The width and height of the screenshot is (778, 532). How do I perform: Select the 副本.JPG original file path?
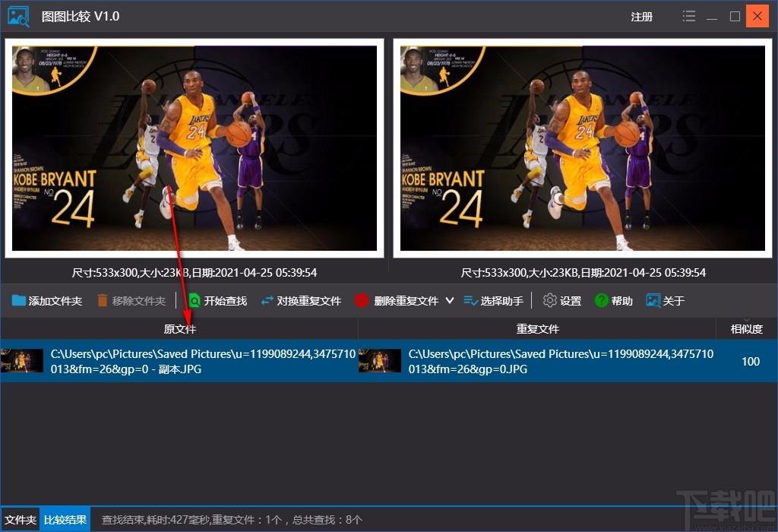point(203,361)
